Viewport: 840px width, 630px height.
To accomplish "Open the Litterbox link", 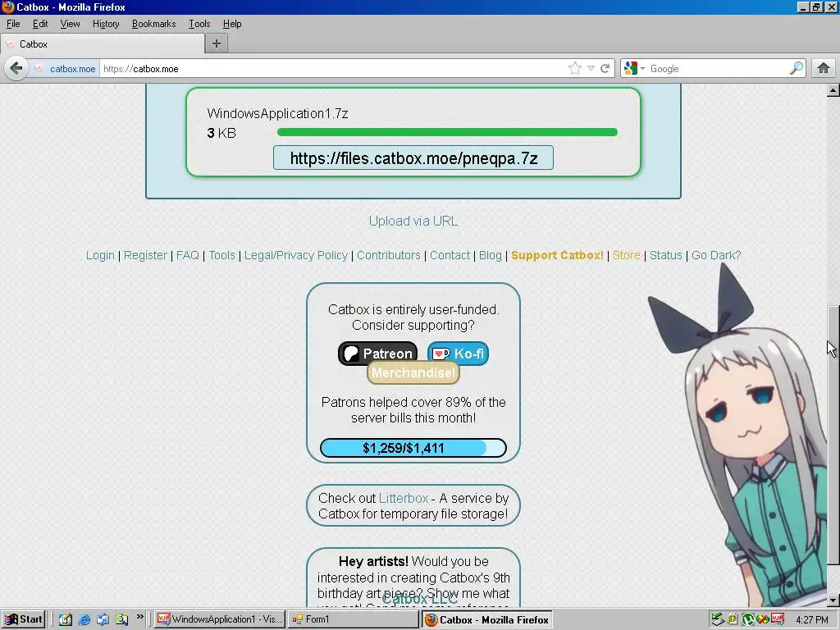I will click(x=404, y=498).
